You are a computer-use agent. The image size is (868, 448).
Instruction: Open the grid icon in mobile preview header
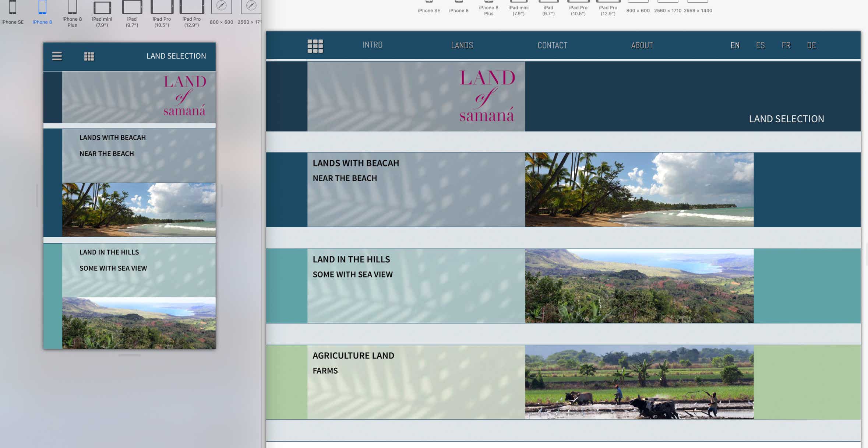(x=89, y=56)
